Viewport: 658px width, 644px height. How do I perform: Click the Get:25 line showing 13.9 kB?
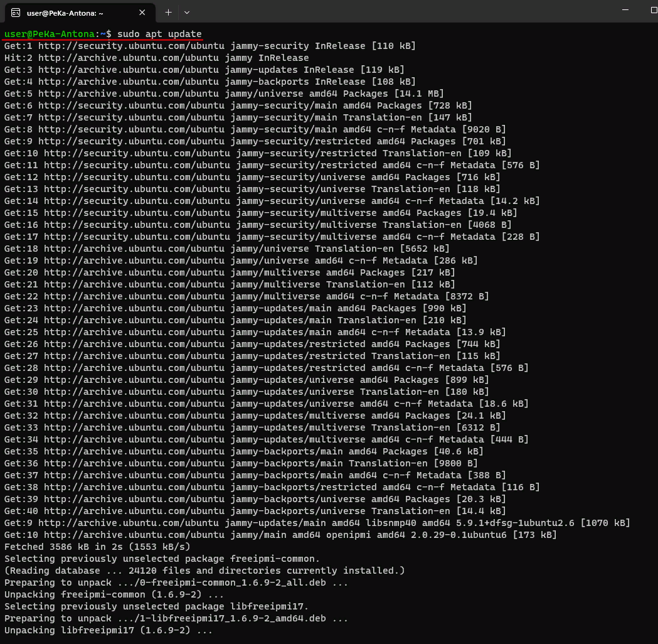tap(255, 332)
